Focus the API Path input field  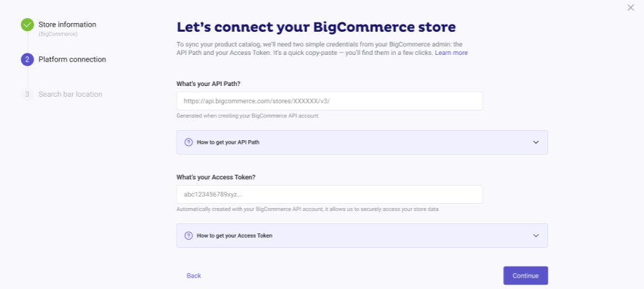pos(329,101)
